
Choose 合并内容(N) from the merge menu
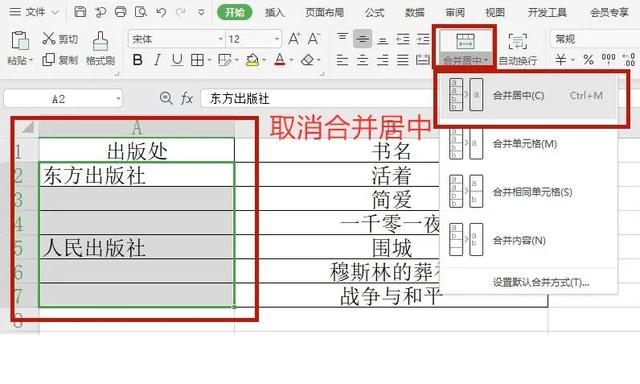pyautogui.click(x=529, y=240)
